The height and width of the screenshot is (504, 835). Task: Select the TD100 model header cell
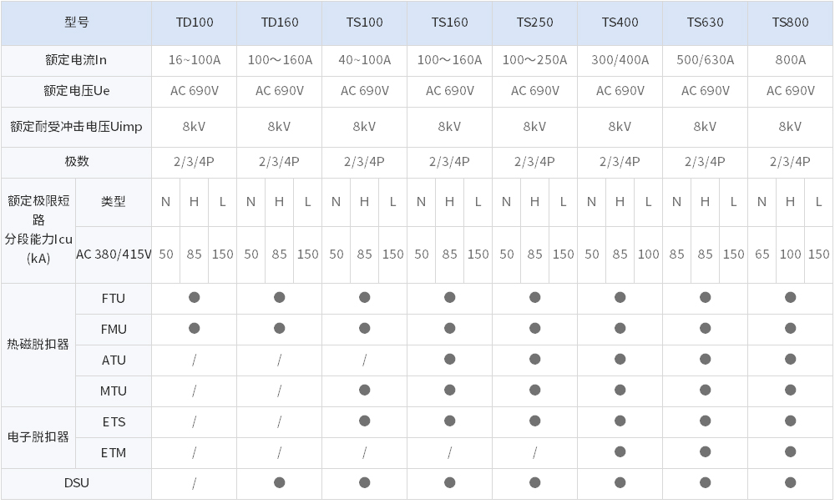coord(195,23)
